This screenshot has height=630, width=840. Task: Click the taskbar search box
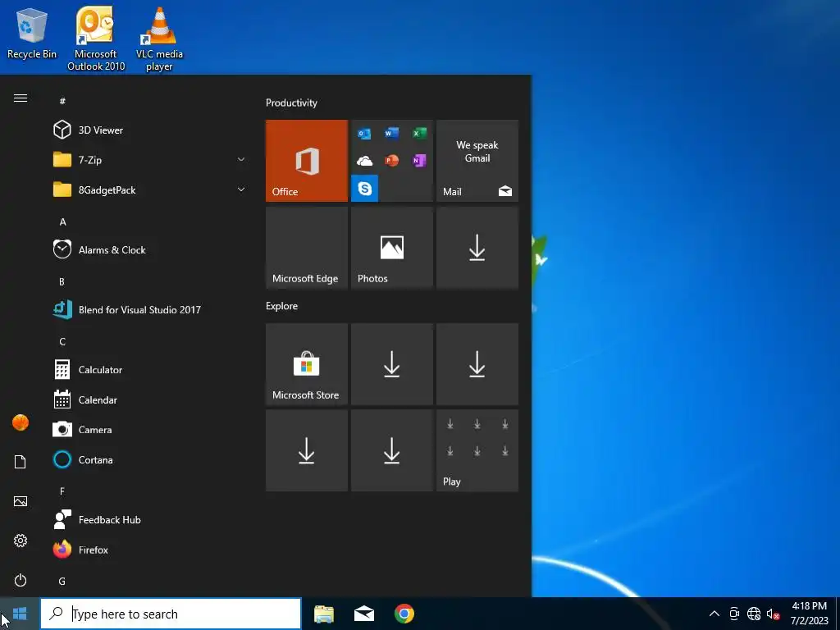click(171, 614)
